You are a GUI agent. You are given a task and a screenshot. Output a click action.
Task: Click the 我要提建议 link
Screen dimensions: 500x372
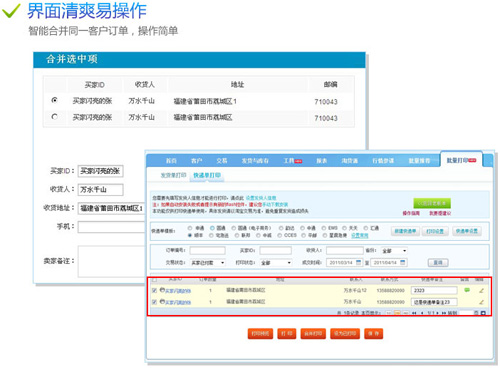pos(440,213)
